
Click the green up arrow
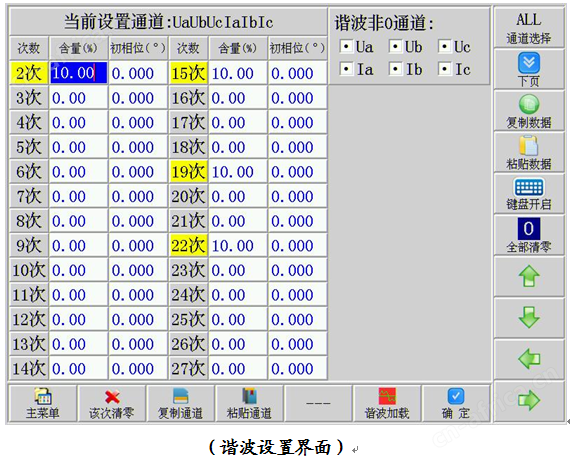tap(529, 276)
